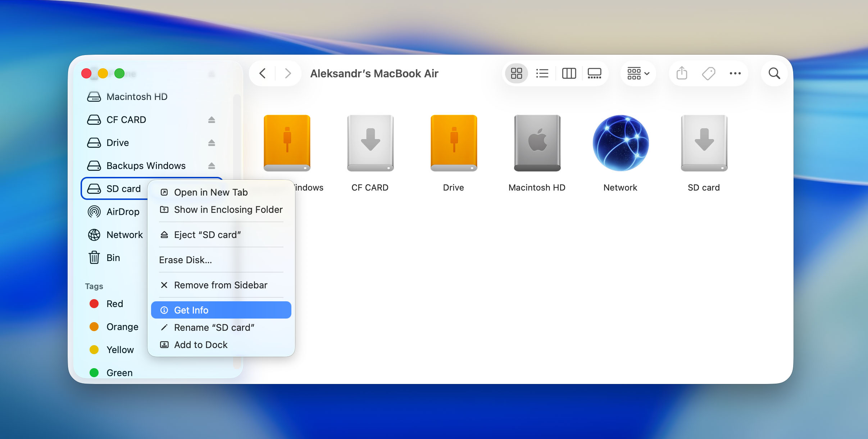Screen dimensions: 868x439
Task: Choose Get Info from context menu
Action: tap(221, 310)
